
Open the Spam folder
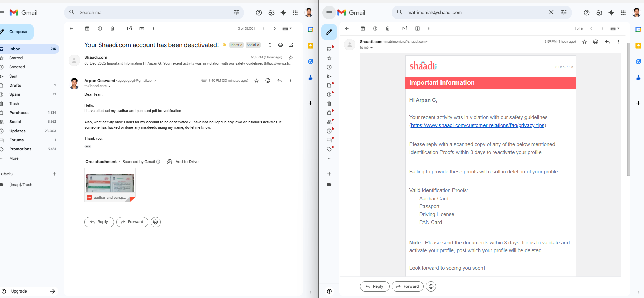pyautogui.click(x=15, y=94)
